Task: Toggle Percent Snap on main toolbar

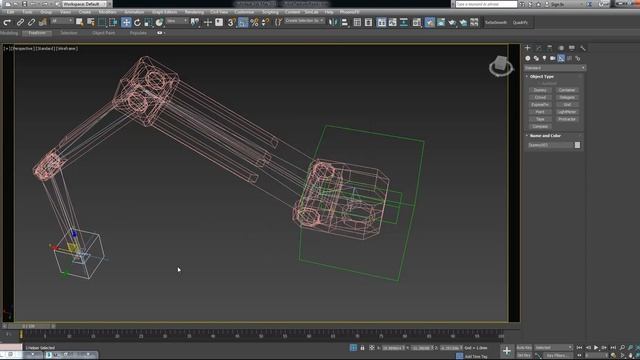Action: click(x=254, y=22)
